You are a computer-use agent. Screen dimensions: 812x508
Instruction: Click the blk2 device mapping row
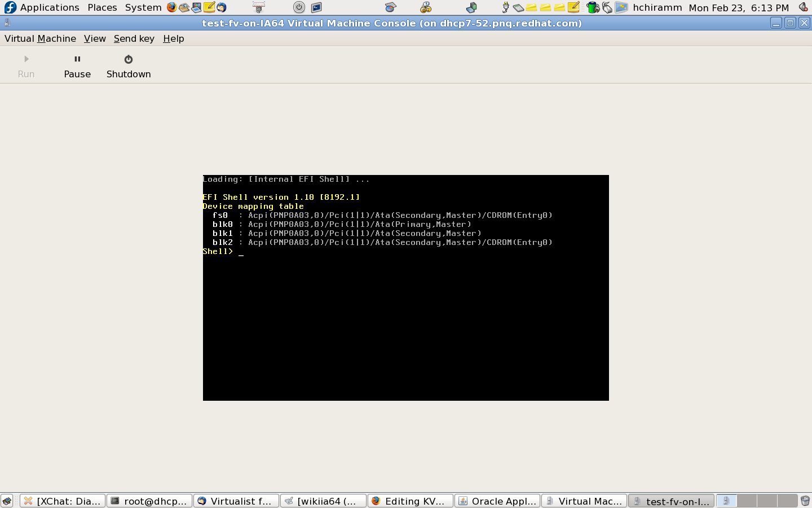pyautogui.click(x=382, y=242)
